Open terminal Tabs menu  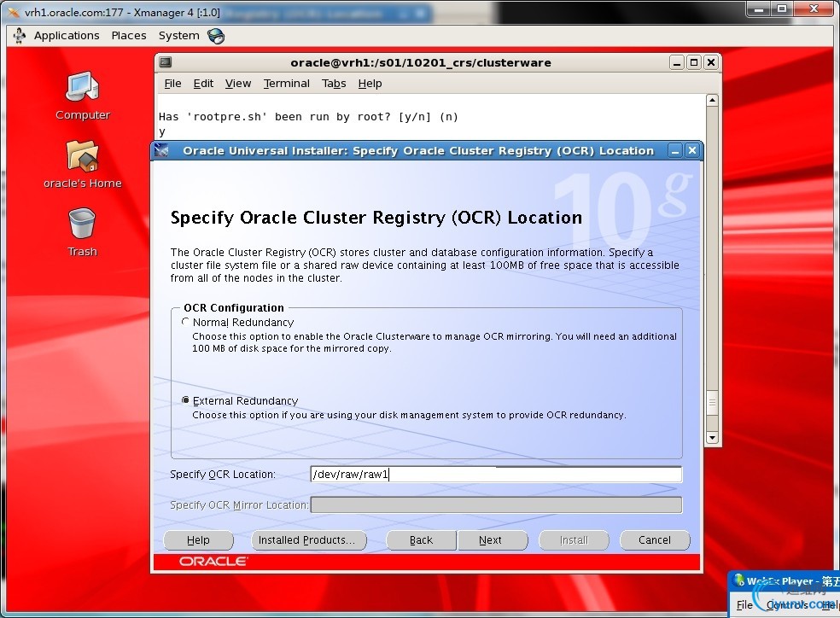coord(334,84)
